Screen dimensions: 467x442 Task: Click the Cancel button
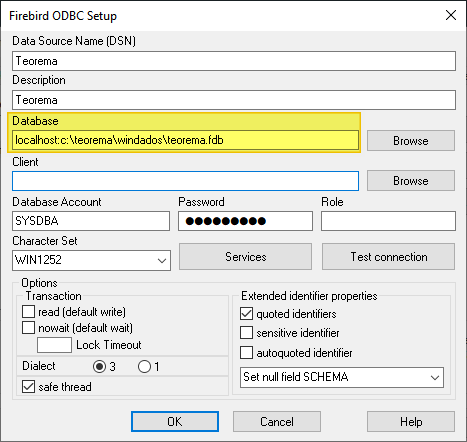277,422
